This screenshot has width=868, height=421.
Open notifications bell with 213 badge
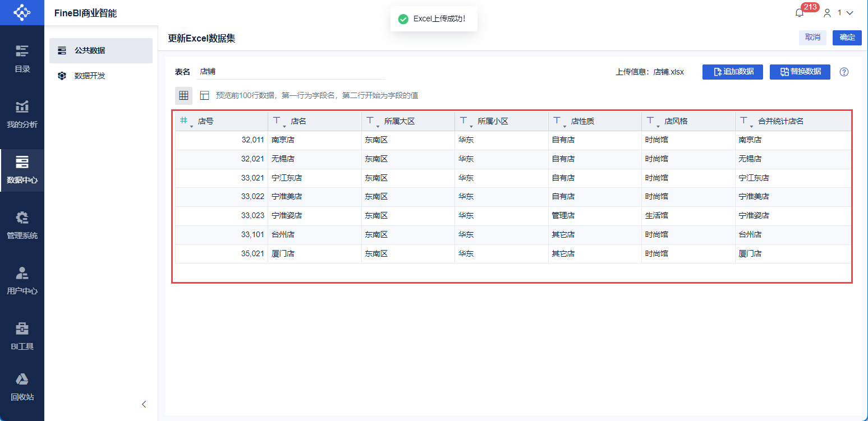coord(800,12)
